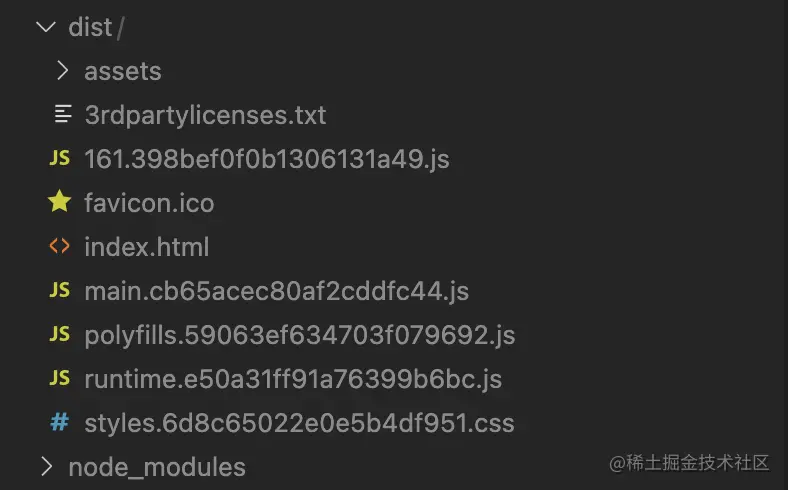Expand the node_modules folder chevron
The height and width of the screenshot is (490, 788).
[45, 466]
